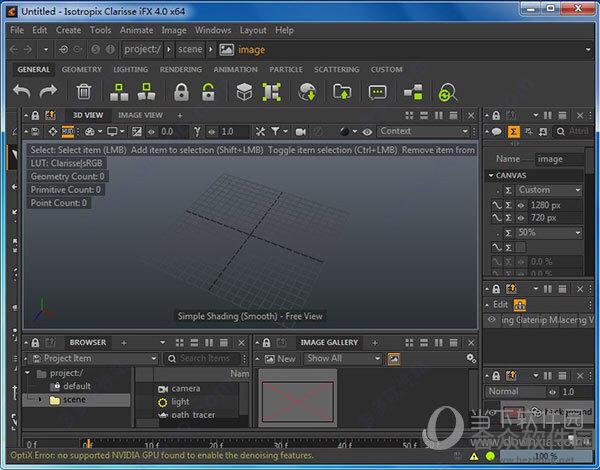Collapse the project:/ tree node

point(28,373)
